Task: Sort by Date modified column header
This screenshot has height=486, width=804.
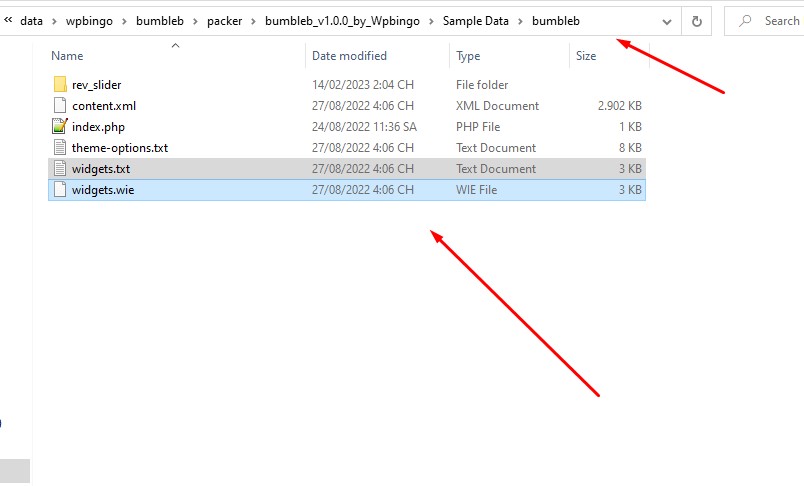Action: click(x=349, y=56)
